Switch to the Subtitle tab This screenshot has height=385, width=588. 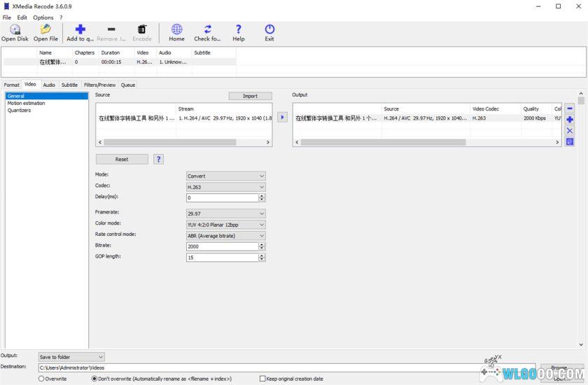(x=69, y=85)
